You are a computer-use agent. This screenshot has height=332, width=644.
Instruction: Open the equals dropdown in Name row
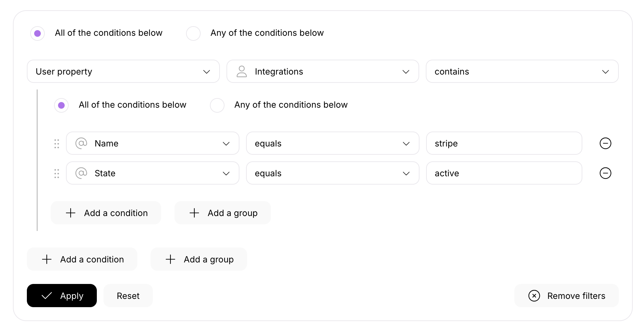(x=332, y=143)
